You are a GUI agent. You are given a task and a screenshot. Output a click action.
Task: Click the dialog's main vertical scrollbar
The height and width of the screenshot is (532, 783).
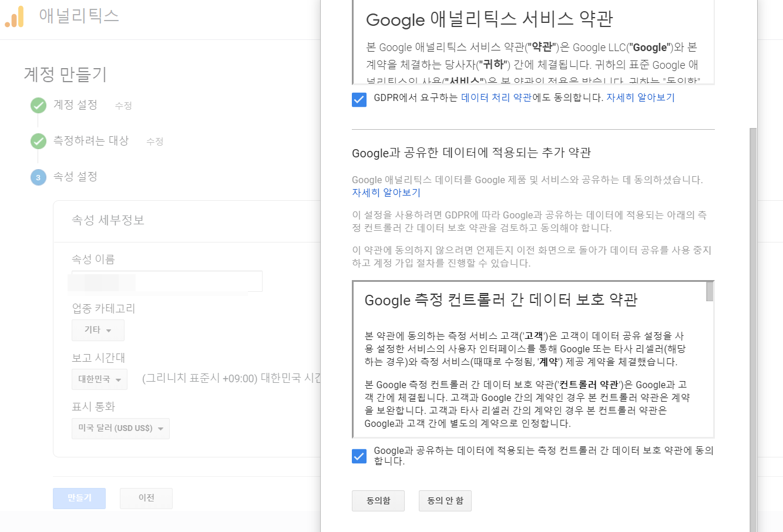(x=753, y=329)
